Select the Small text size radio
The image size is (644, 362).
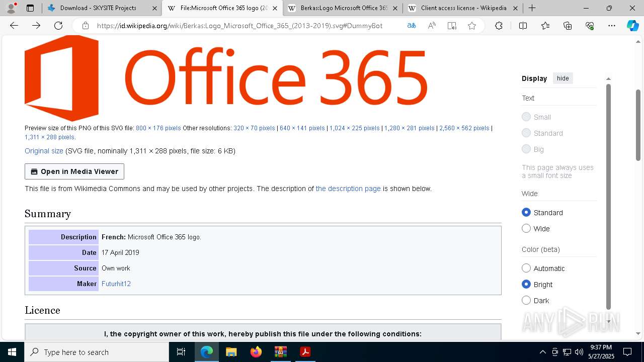point(526,117)
